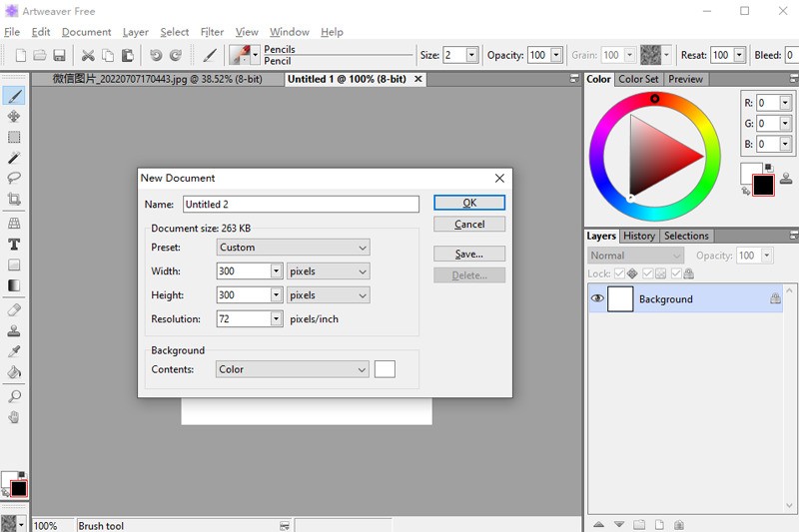The width and height of the screenshot is (799, 532).
Task: Open the Filter menu
Action: 212,32
